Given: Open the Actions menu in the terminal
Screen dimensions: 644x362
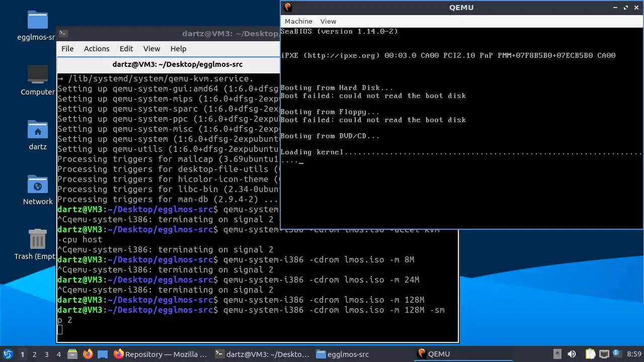Looking at the screenshot, I should (x=97, y=49).
